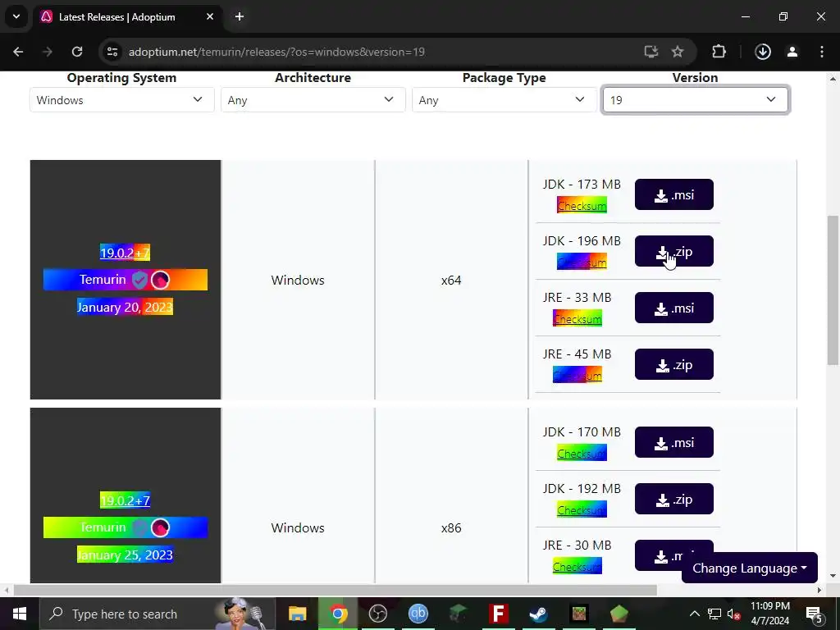The width and height of the screenshot is (840, 630).
Task: Open the browser extensions menu
Action: click(719, 52)
